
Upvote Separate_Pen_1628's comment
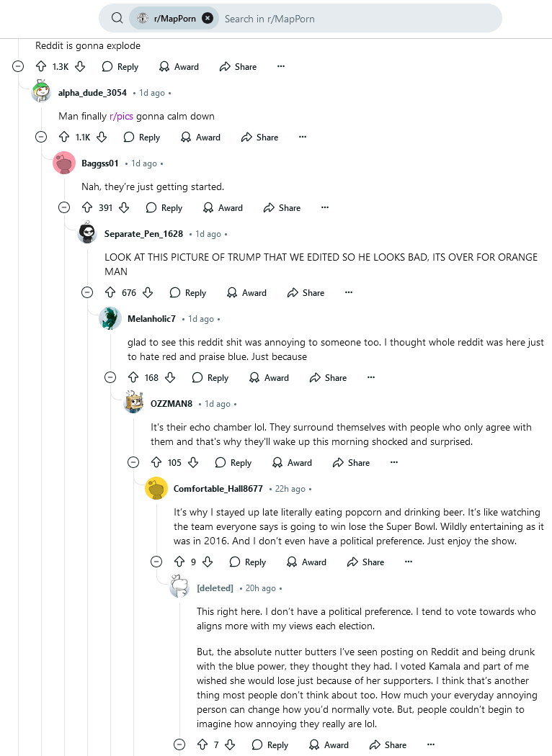pyautogui.click(x=110, y=292)
